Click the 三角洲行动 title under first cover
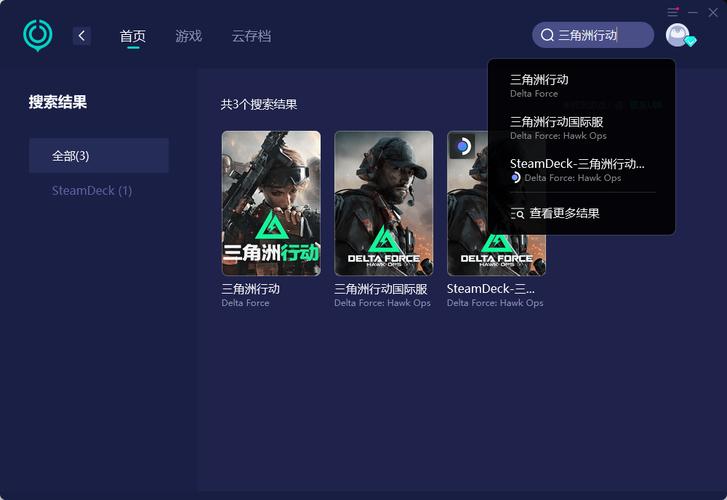Viewport: 727px width, 500px height. 251,289
